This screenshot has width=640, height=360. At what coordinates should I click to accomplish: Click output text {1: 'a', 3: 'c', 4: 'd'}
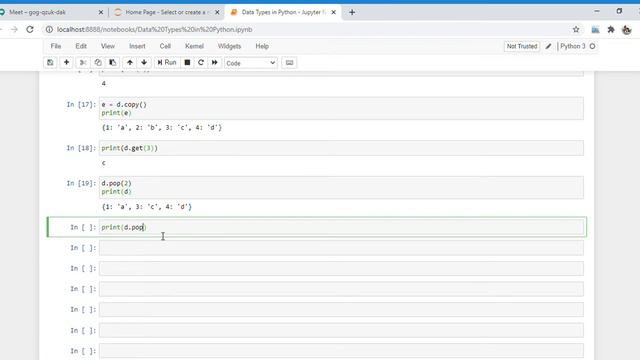point(147,207)
